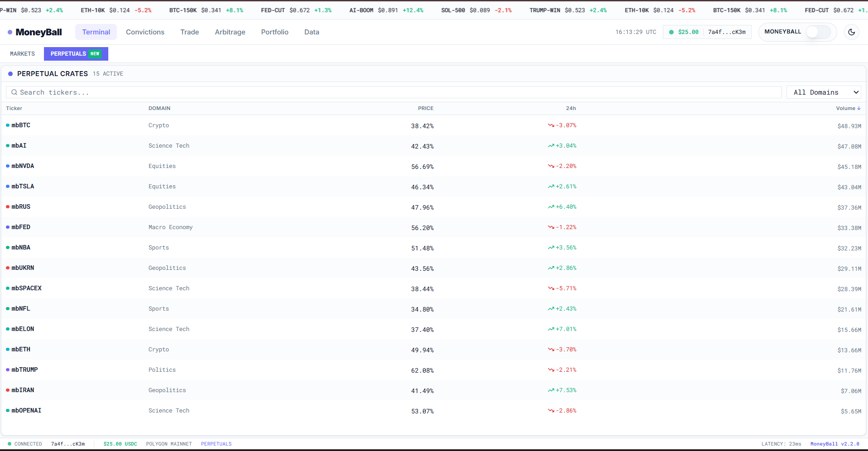868x451 pixels.
Task: Click mbETH Crypto domain cell
Action: click(159, 350)
